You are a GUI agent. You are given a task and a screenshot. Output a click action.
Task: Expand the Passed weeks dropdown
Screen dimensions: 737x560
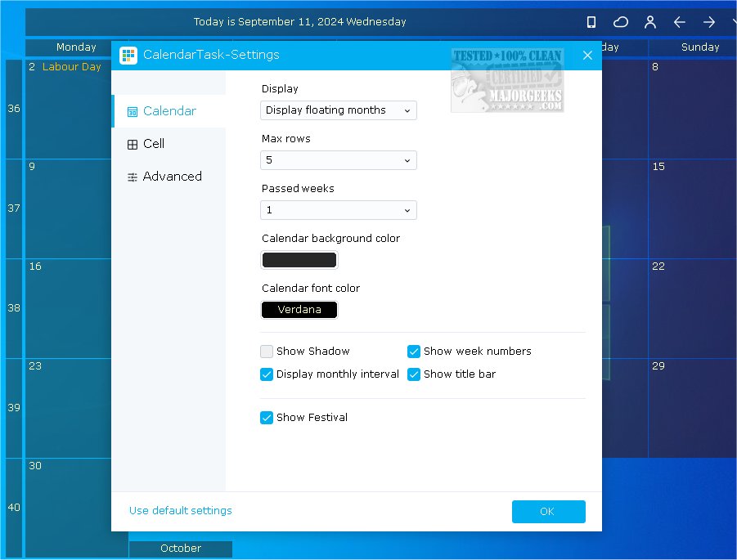[x=339, y=210]
